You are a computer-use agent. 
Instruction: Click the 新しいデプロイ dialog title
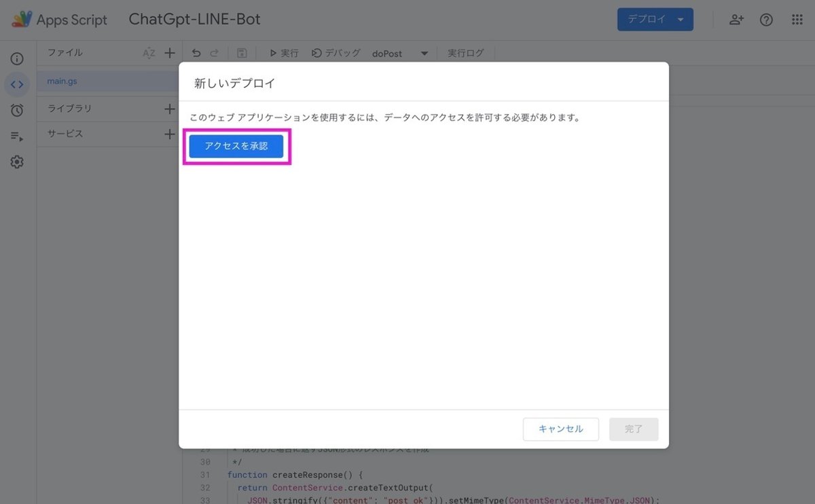pos(235,84)
